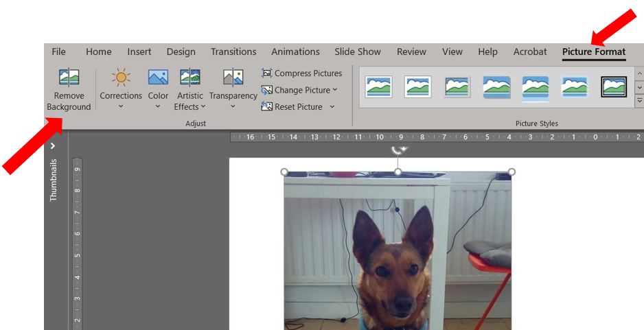This screenshot has width=644, height=330.
Task: Switch to the Design tab
Action: point(181,51)
